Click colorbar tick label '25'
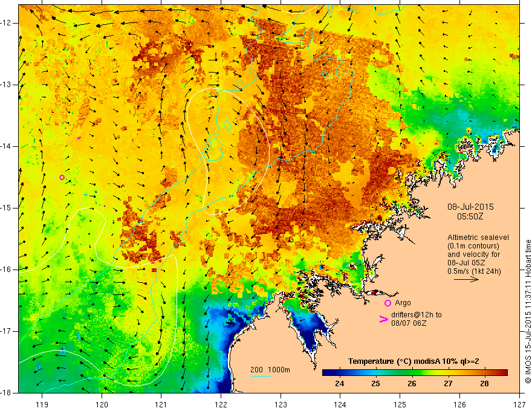This screenshot has width=532, height=411. [x=375, y=384]
